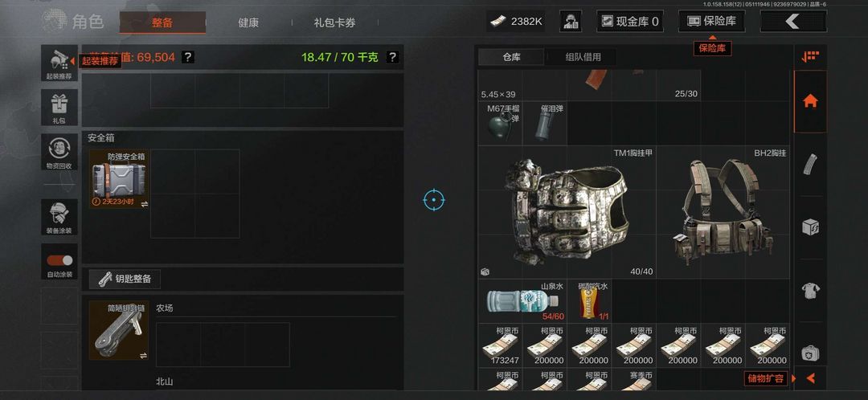The height and width of the screenshot is (400, 868).
Task: Filter warehouse by the magazine category icon
Action: pyautogui.click(x=810, y=165)
